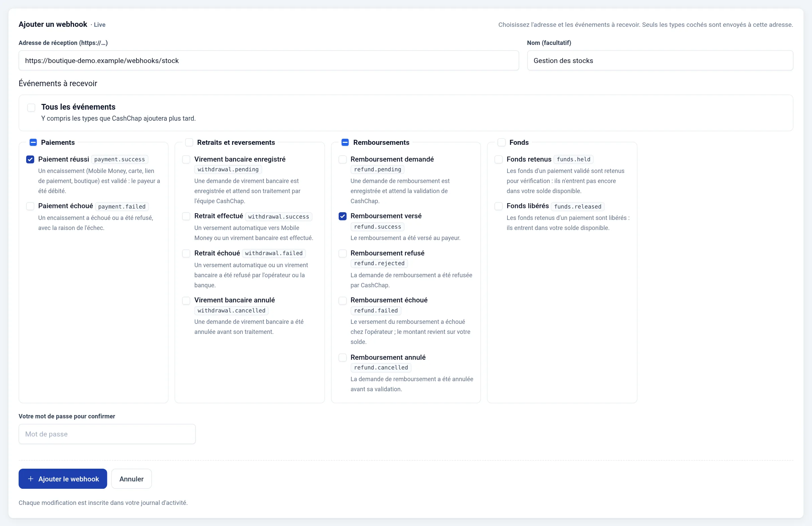The height and width of the screenshot is (526, 812).
Task: Focus the Mot de passe field
Action: click(107, 434)
